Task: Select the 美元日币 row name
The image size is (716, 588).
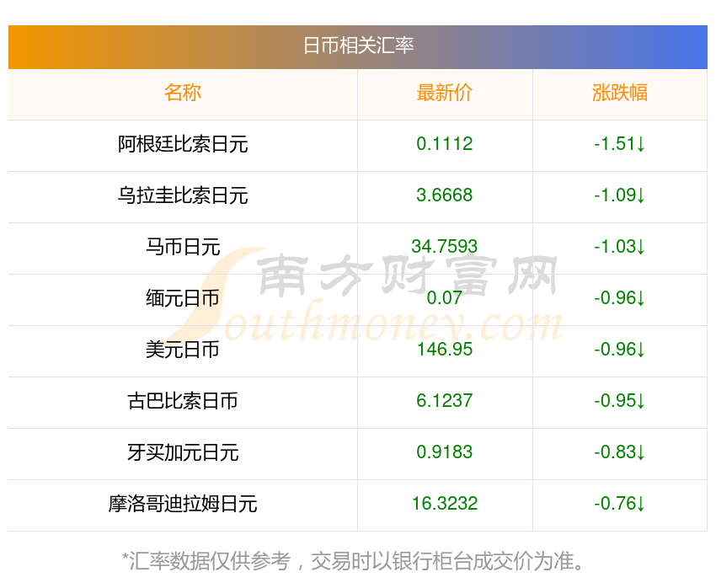Action: click(183, 350)
